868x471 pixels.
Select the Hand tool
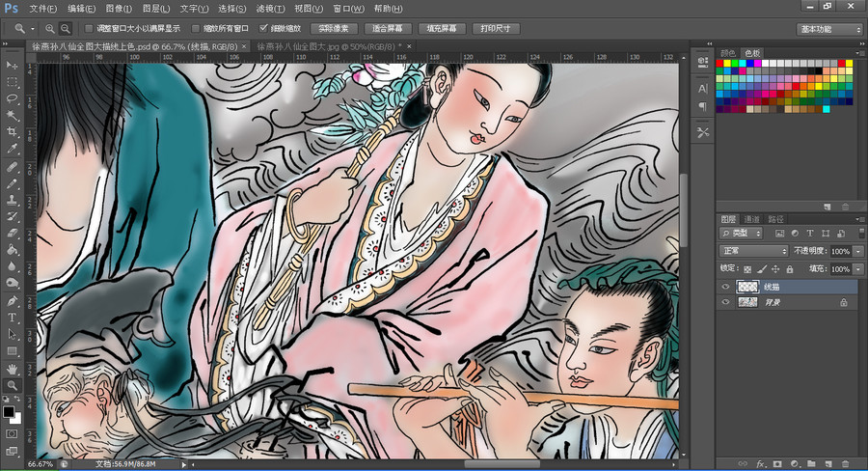tap(12, 369)
